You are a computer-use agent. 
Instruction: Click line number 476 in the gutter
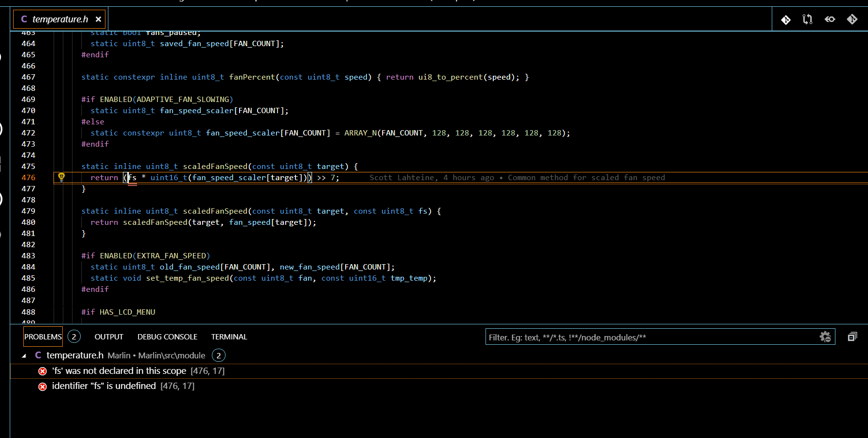point(28,178)
